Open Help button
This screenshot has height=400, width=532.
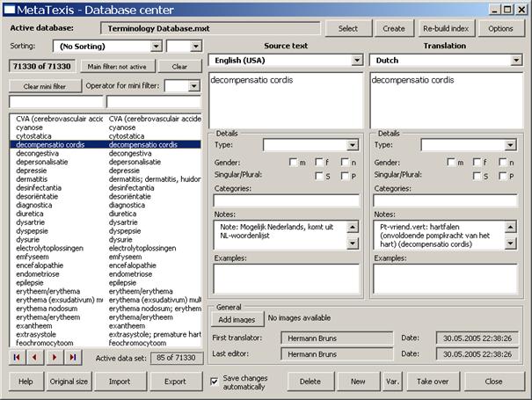pyautogui.click(x=26, y=382)
